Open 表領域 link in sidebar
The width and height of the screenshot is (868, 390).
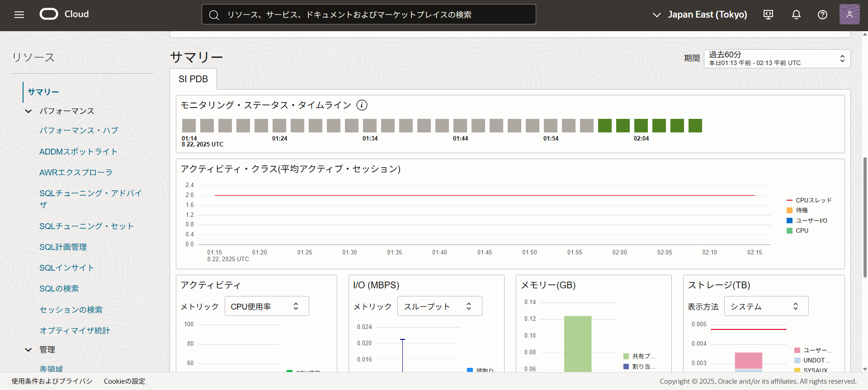click(x=51, y=368)
